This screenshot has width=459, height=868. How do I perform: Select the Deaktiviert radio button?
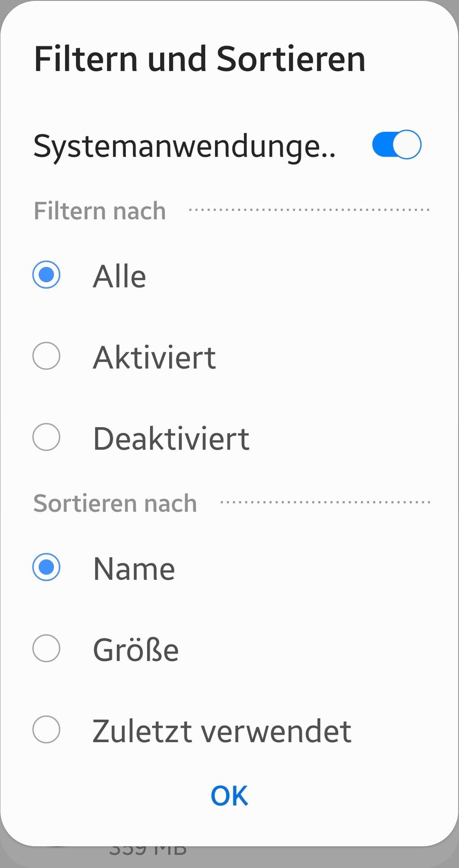pos(46,437)
